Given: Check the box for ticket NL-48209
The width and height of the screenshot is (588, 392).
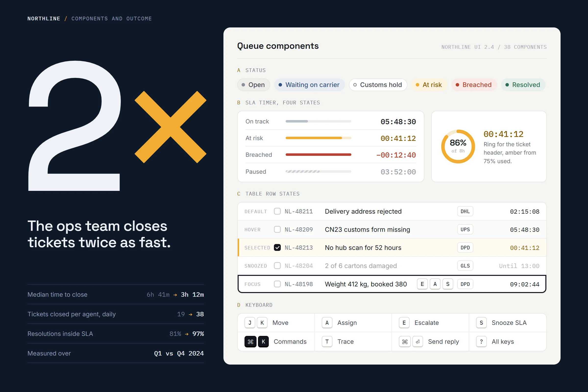Looking at the screenshot, I should 277,229.
